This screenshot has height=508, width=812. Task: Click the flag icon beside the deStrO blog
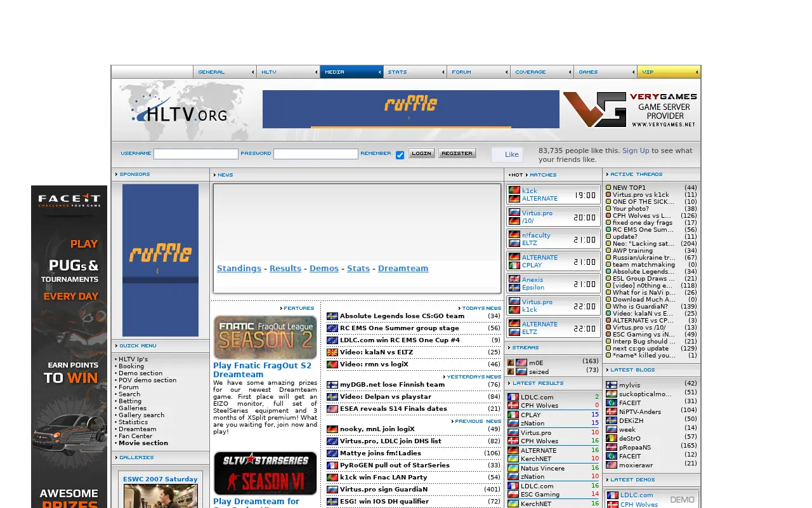tap(612, 438)
